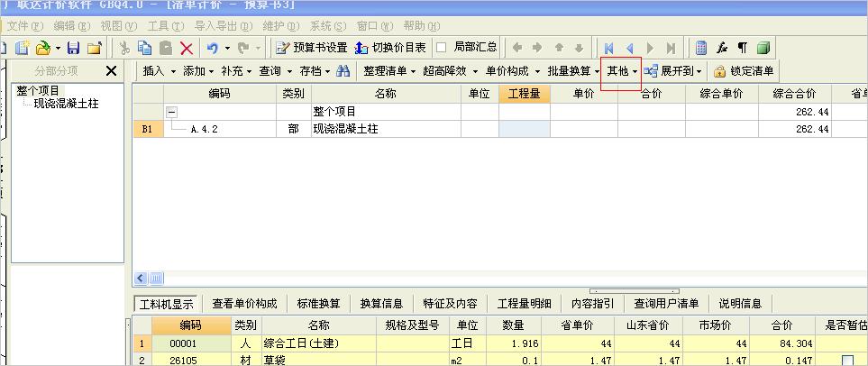
Task: Expand the 插入 dropdown
Action: pos(160,71)
